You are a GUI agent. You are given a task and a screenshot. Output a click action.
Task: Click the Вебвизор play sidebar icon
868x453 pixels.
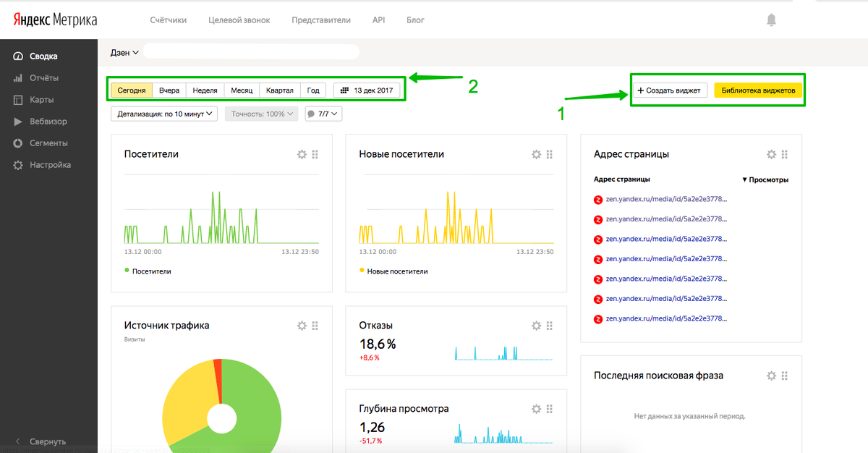[18, 122]
